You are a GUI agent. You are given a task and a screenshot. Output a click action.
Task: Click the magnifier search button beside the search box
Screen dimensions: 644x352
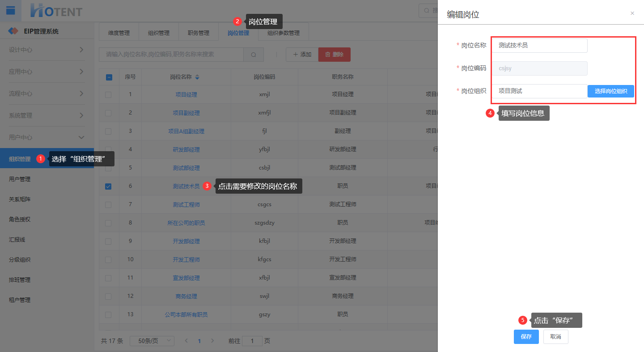pos(254,55)
